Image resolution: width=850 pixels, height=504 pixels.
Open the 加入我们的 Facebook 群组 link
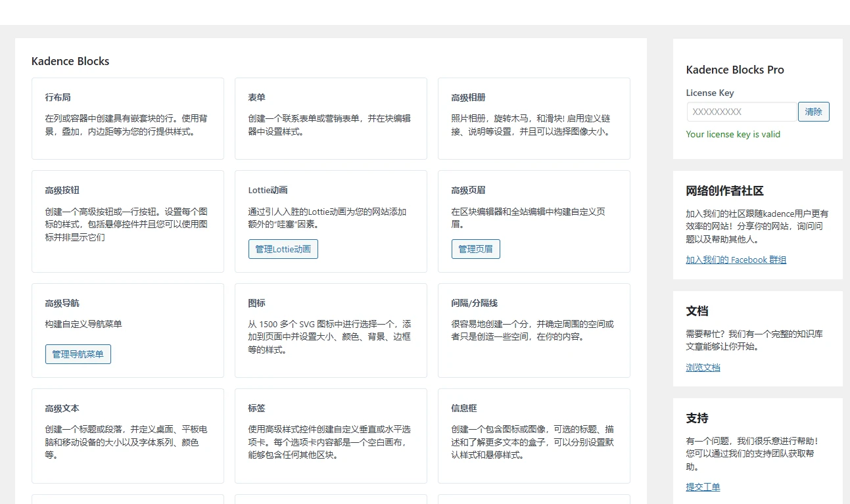pos(736,260)
